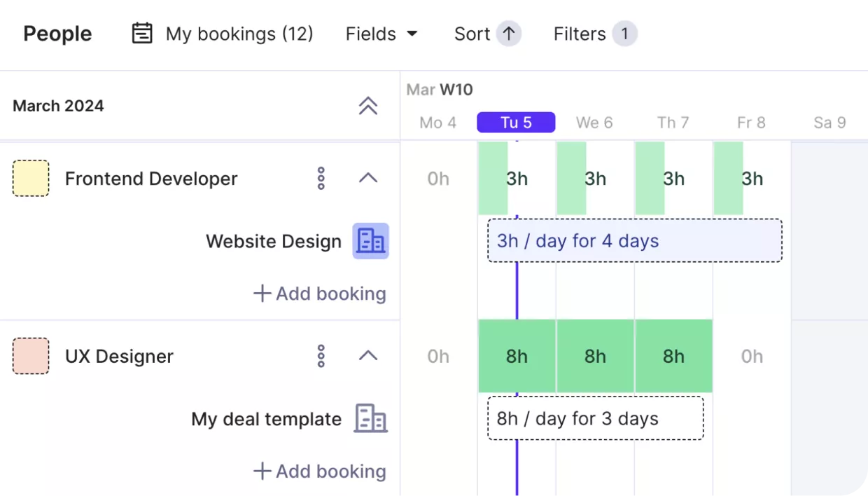Select the Th 7 day header
The height and width of the screenshot is (496, 868).
673,123
